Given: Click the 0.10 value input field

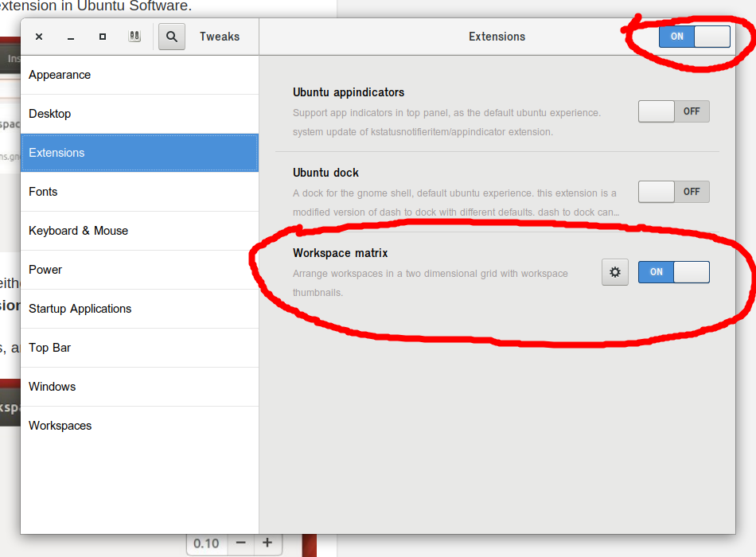Looking at the screenshot, I should 206,543.
